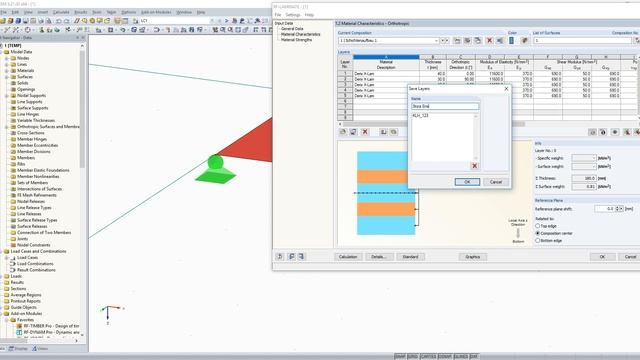Click the Reference plane shift stepper
This screenshot has height=360, width=640.
pos(619,209)
